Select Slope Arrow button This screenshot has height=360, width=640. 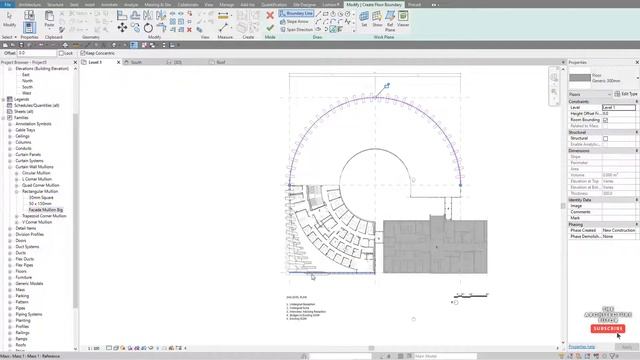click(294, 21)
